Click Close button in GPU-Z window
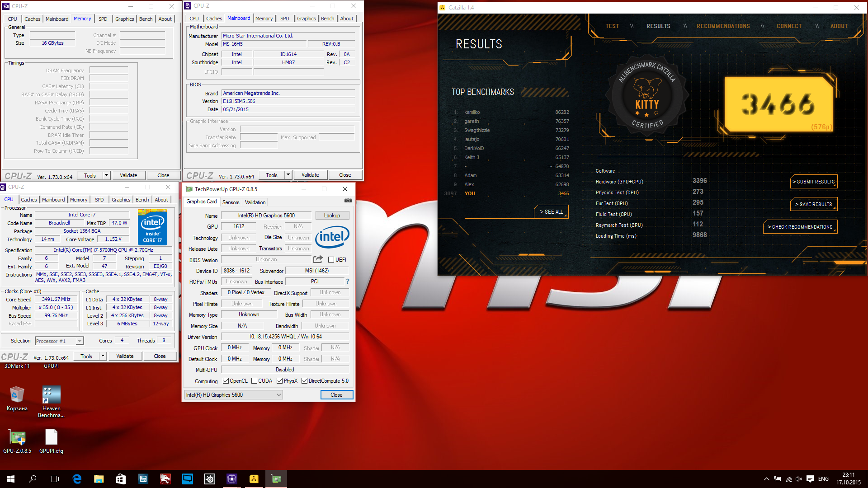The image size is (868, 488). tap(336, 395)
